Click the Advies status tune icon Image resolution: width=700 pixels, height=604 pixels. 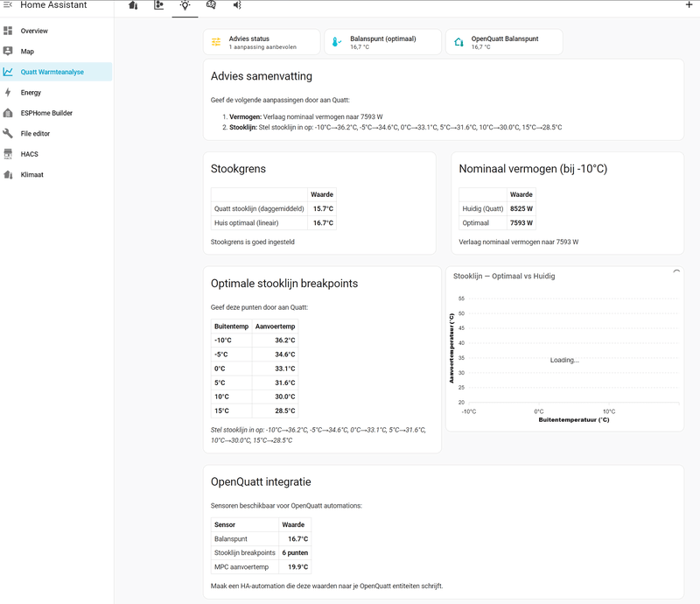(x=216, y=42)
